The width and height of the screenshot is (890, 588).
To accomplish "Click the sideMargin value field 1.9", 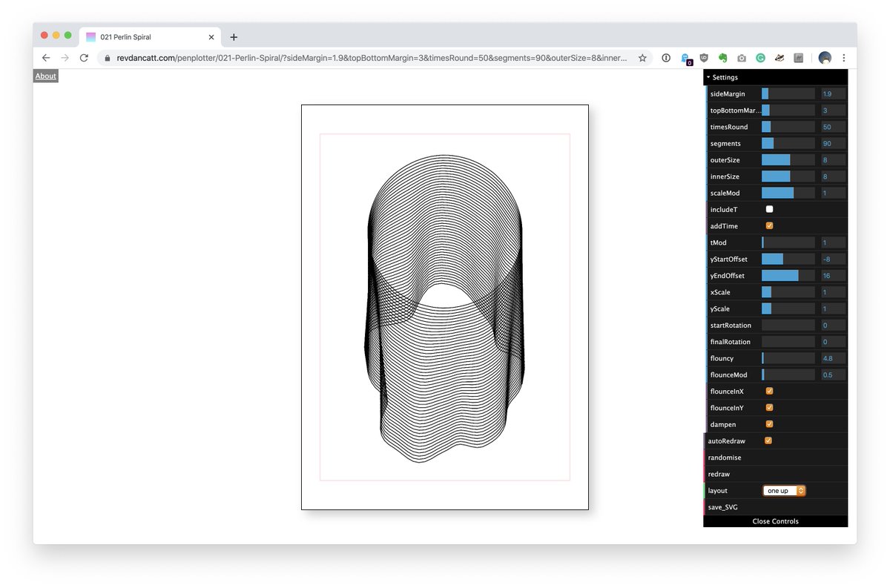I will [833, 94].
